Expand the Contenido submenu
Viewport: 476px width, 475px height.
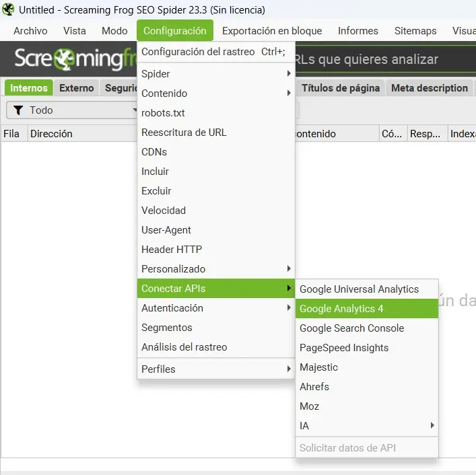click(x=216, y=94)
